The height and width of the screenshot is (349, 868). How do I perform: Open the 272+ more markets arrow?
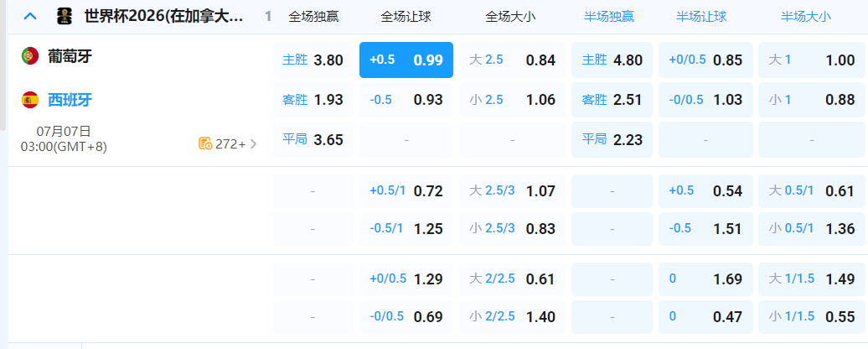coord(254,144)
